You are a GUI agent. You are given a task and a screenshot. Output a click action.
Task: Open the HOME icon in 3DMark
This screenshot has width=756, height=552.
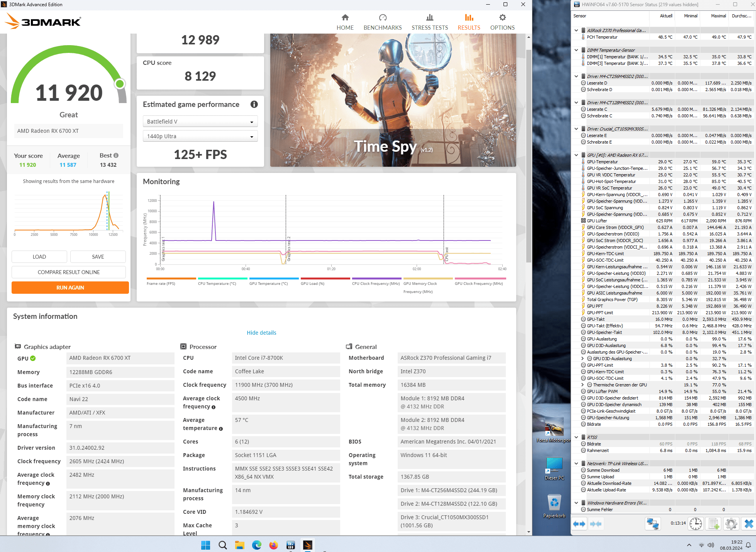(x=345, y=17)
